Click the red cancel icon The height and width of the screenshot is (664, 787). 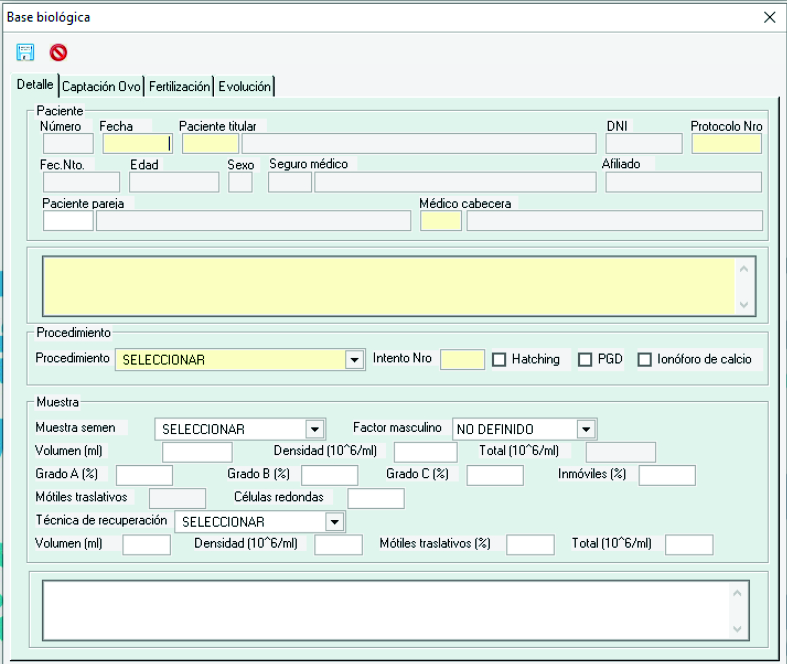click(58, 52)
